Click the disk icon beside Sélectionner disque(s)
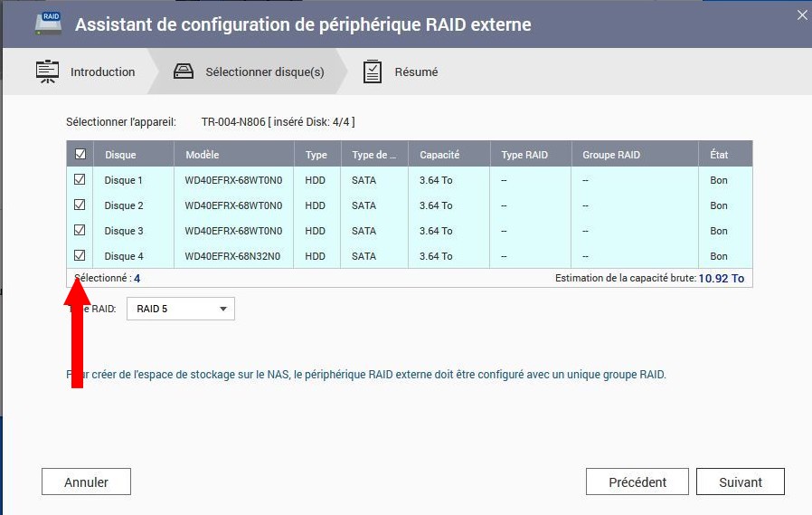812x515 pixels. pos(184,72)
